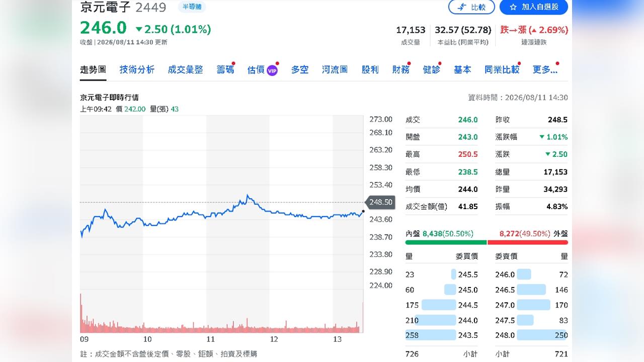644x362 pixels.
Task: Click the 內盤 green bar segment
Action: pos(446,242)
